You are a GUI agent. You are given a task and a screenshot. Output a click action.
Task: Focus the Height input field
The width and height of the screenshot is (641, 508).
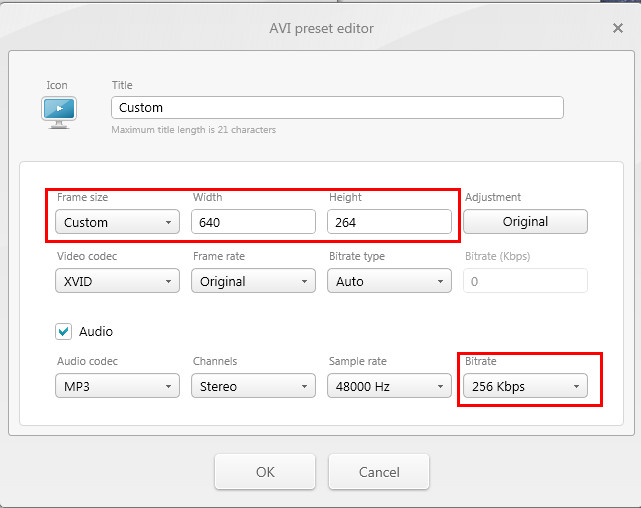389,222
